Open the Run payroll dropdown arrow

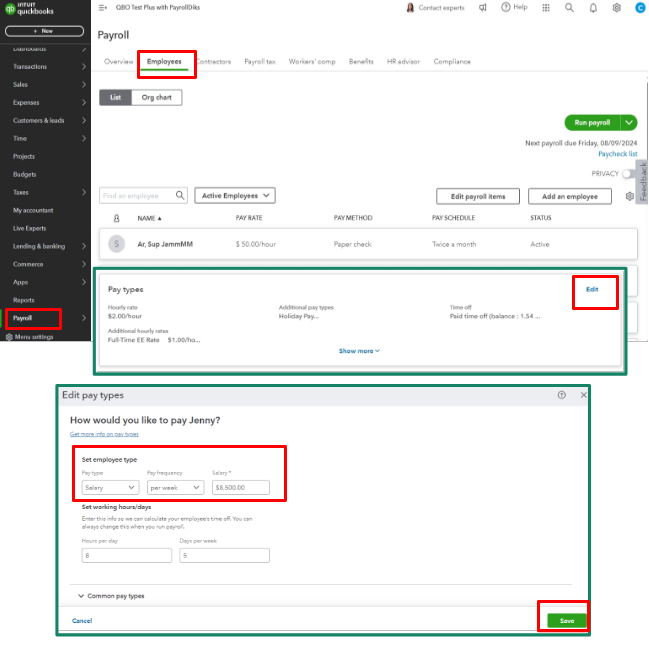[x=629, y=122]
